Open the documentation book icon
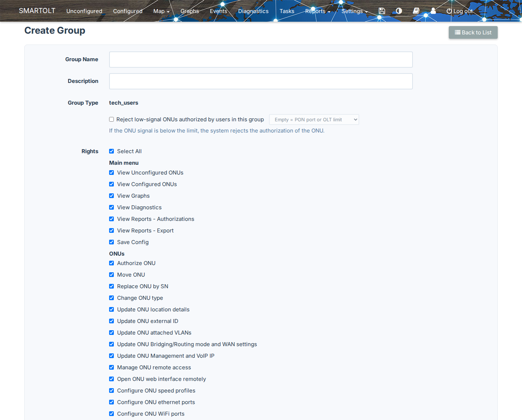The width and height of the screenshot is (522, 420). pos(416,11)
